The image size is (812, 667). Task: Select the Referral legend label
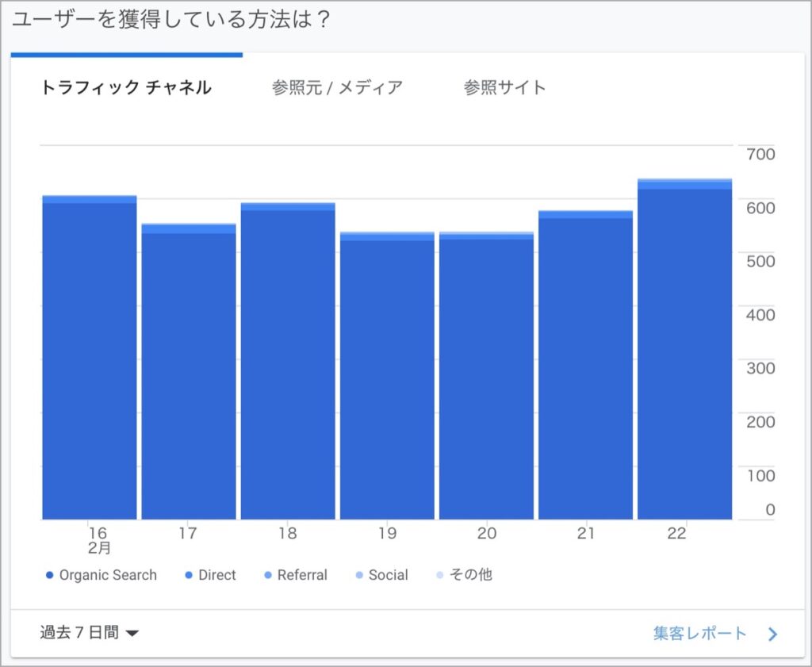(302, 575)
